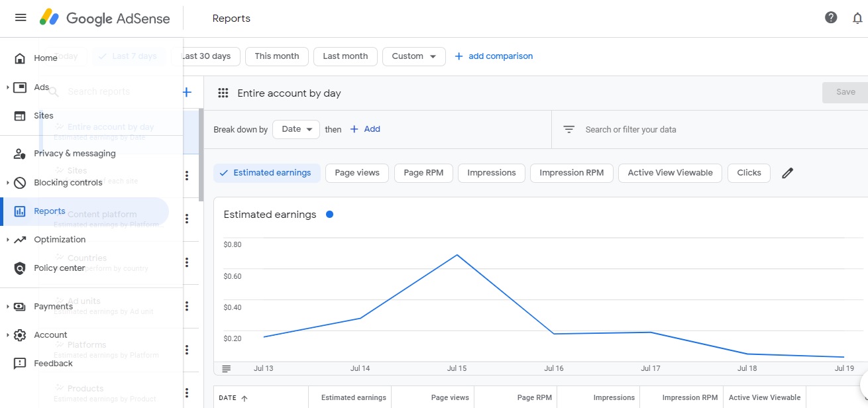Open the hamburger main menu
The width and height of the screenshot is (868, 408).
(x=21, y=18)
